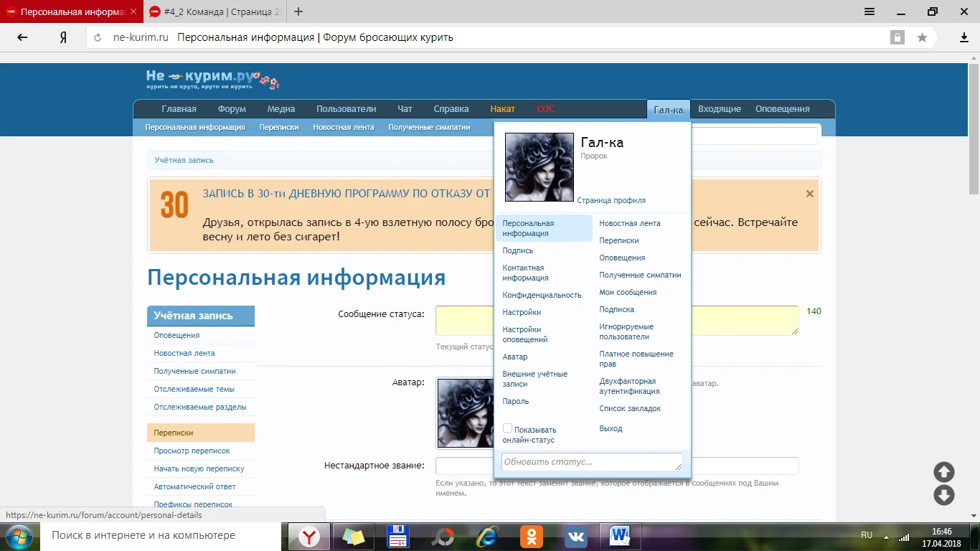Viewport: 980px width, 551px height.
Task: Open downloads with the arrow icon
Action: 964,37
